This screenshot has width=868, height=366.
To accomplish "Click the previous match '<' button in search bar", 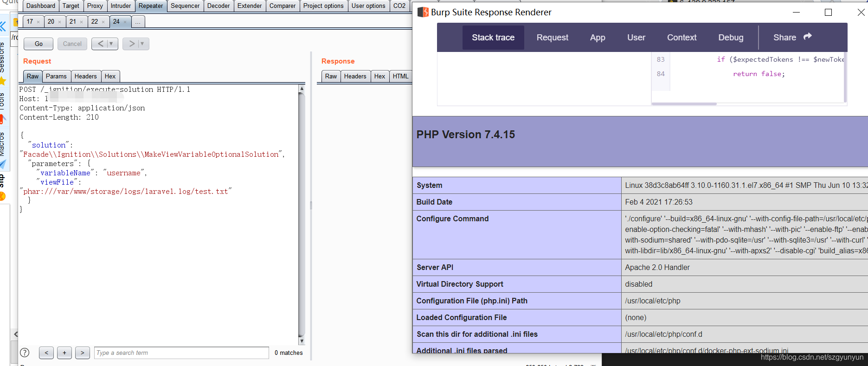I will pyautogui.click(x=46, y=353).
